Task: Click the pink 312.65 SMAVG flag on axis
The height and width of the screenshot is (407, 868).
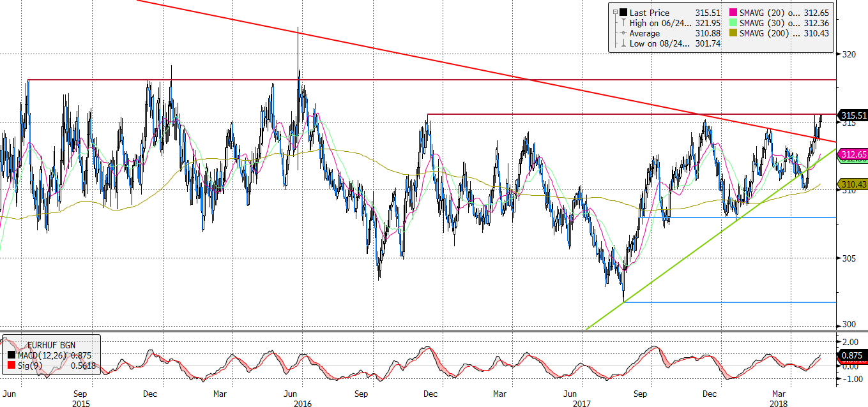Action: (852, 154)
